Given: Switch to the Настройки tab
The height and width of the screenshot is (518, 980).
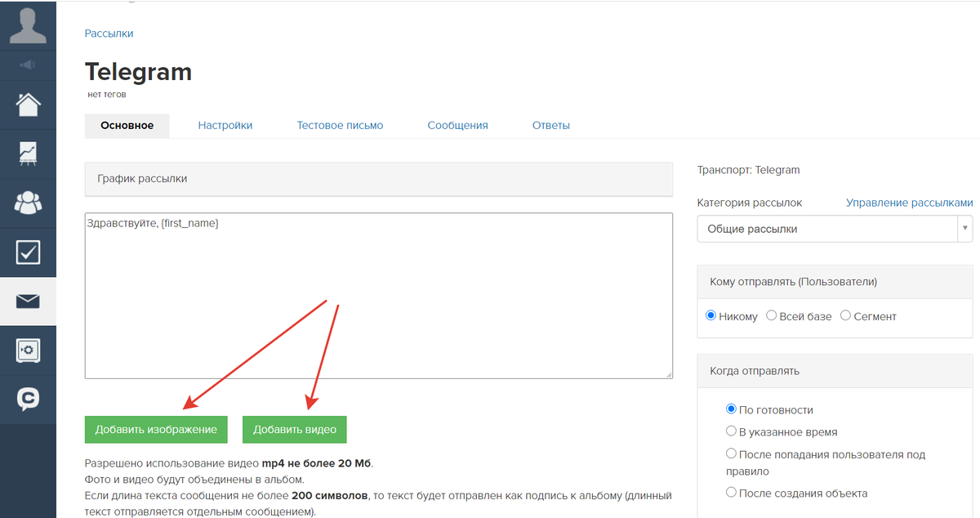Looking at the screenshot, I should pyautogui.click(x=225, y=125).
